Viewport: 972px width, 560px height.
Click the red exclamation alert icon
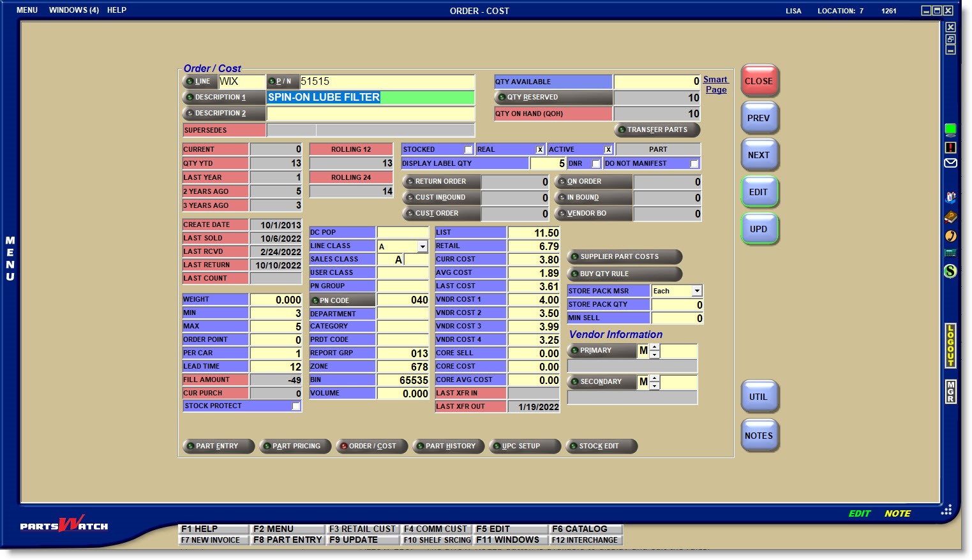950,147
